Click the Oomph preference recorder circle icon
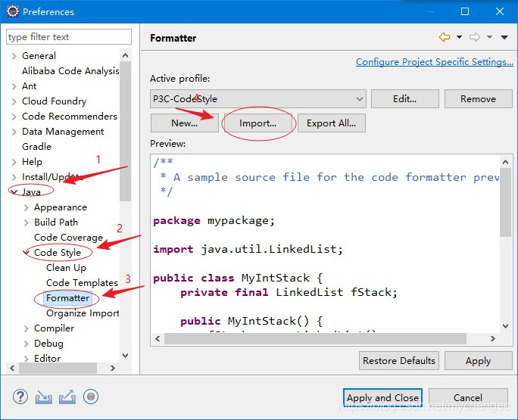This screenshot has width=518, height=420. point(91,397)
